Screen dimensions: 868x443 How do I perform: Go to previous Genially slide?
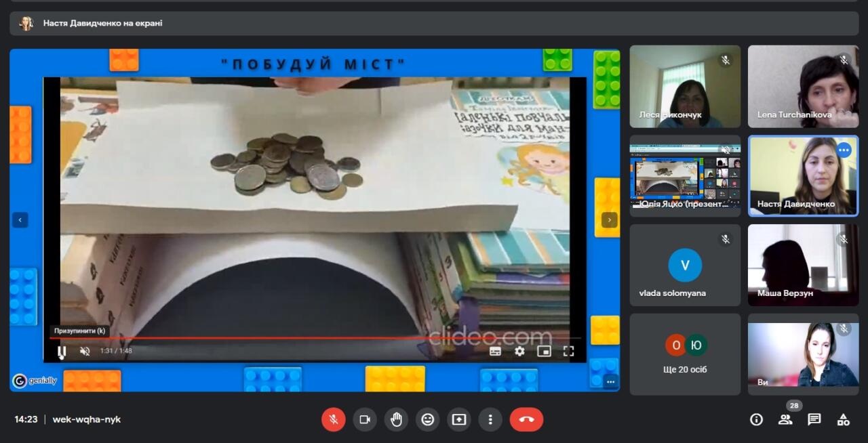point(20,220)
